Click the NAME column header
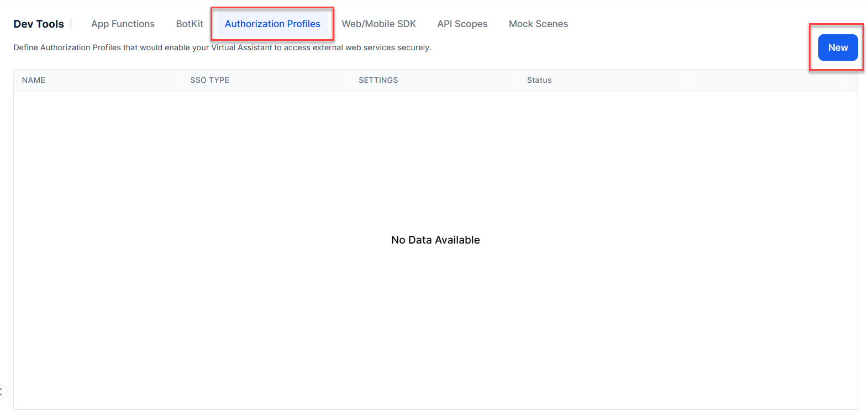This screenshot has height=412, width=868. tap(34, 80)
